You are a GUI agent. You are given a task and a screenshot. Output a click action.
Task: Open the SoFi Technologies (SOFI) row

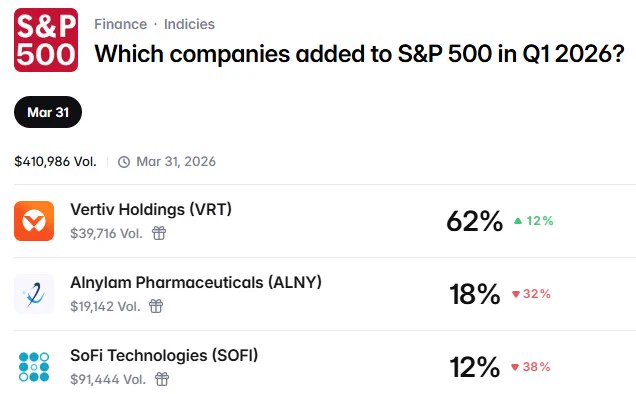pos(325,363)
